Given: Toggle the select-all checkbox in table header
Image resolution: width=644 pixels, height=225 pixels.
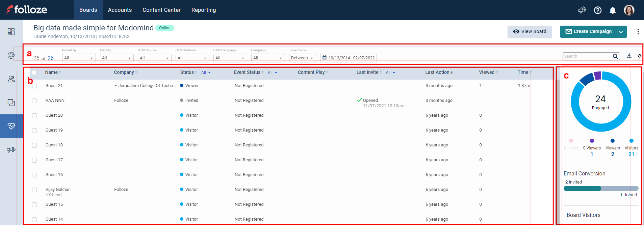Looking at the screenshot, I should click(x=34, y=73).
